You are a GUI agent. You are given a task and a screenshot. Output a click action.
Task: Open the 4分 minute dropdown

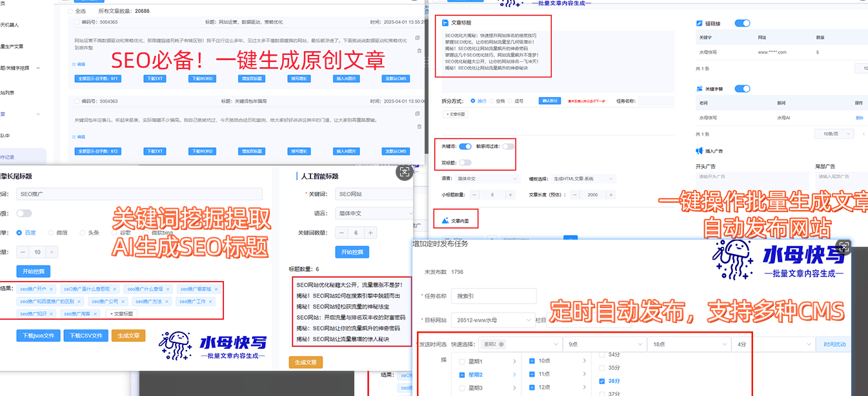(772, 344)
